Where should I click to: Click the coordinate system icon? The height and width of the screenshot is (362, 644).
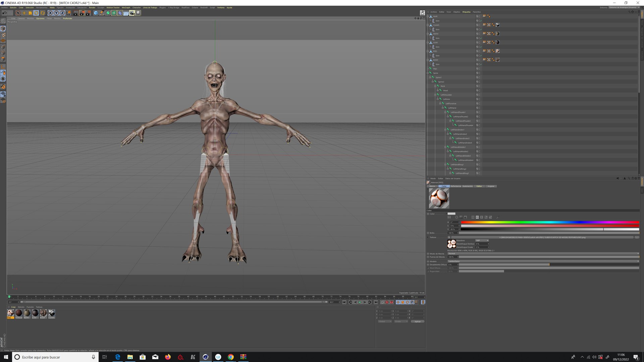click(69, 13)
